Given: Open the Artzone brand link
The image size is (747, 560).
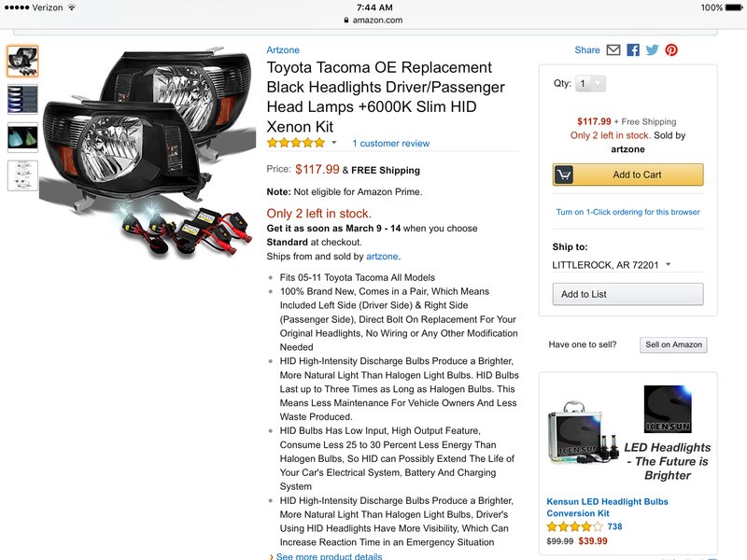Looking at the screenshot, I should 283,50.
